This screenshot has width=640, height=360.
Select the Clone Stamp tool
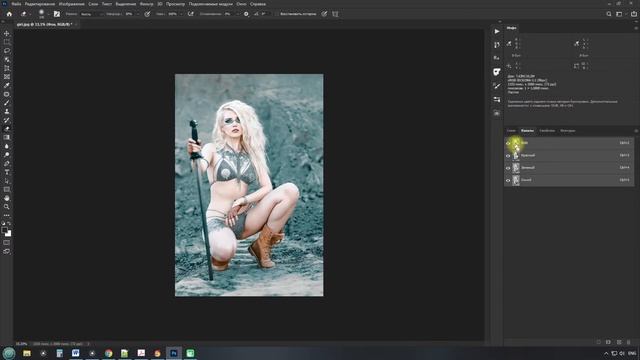click(x=7, y=111)
